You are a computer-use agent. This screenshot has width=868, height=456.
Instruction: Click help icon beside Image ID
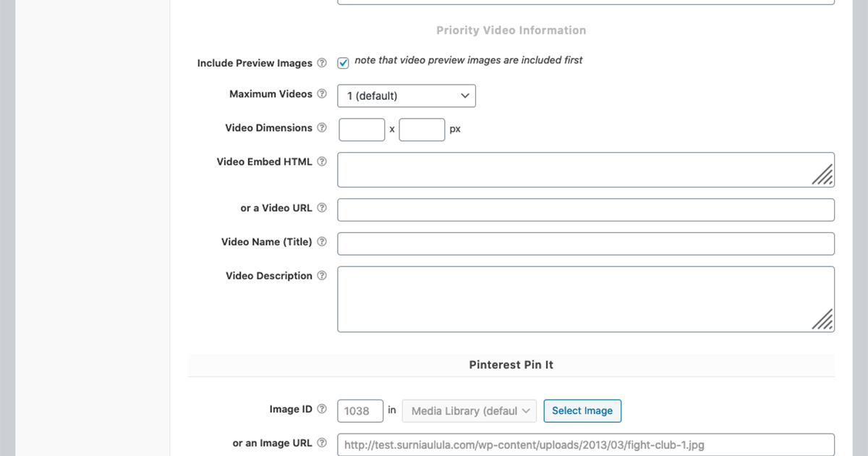pyautogui.click(x=322, y=410)
